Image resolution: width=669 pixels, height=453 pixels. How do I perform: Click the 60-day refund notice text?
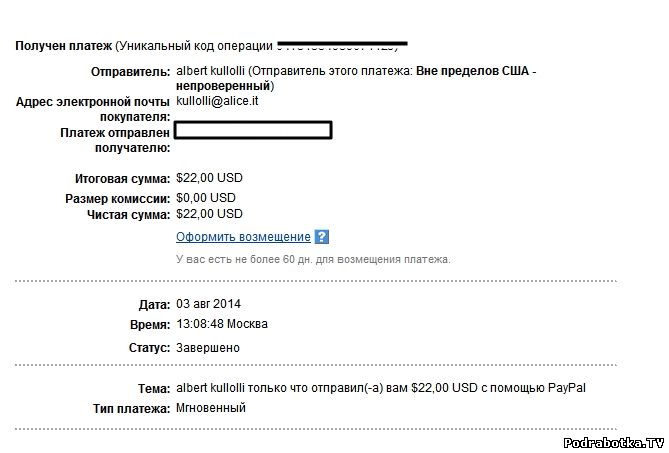(x=313, y=259)
